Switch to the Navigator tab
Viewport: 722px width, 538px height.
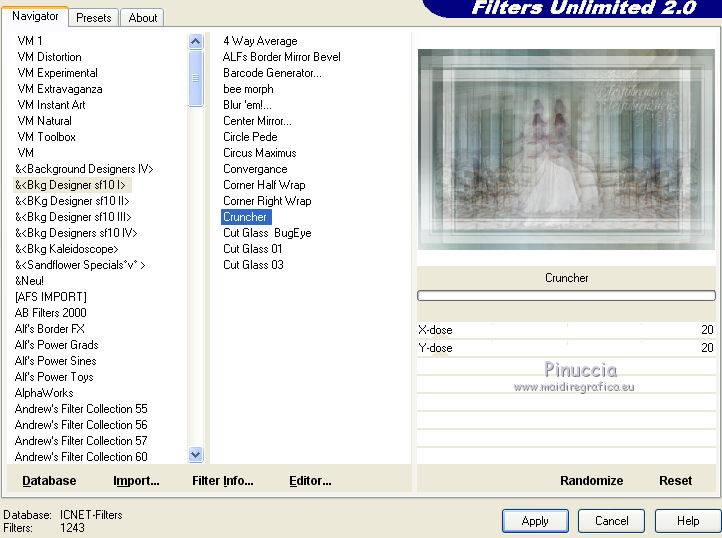35,17
